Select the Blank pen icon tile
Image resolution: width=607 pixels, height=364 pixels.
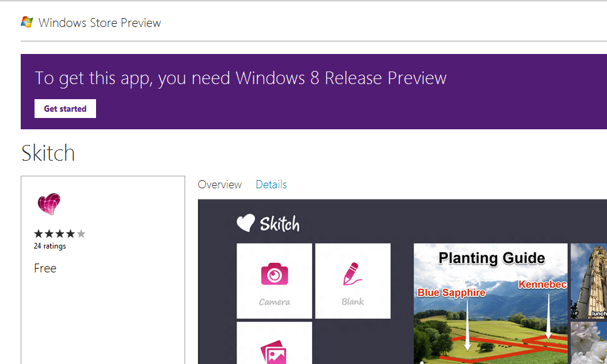click(353, 281)
